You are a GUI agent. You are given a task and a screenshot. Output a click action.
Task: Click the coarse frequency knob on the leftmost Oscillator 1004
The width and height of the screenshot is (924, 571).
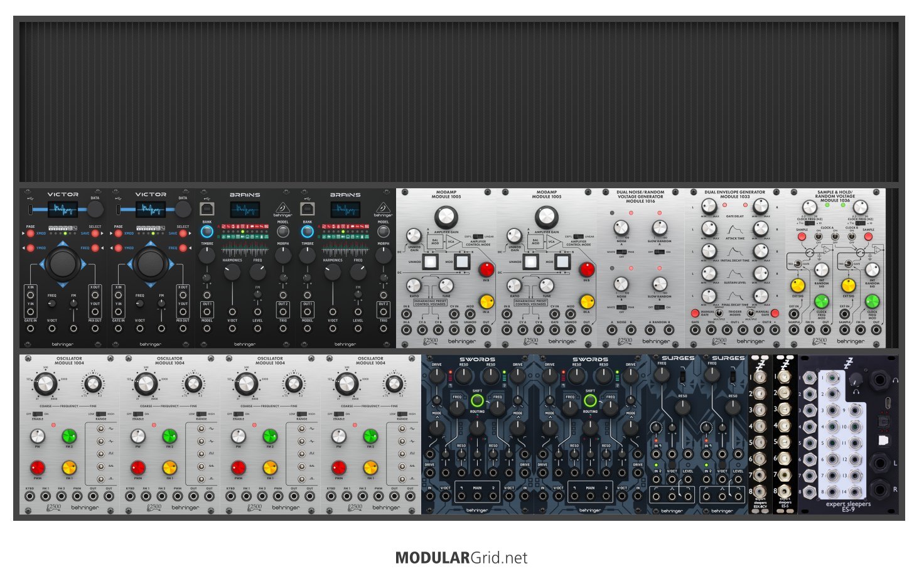pos(45,383)
